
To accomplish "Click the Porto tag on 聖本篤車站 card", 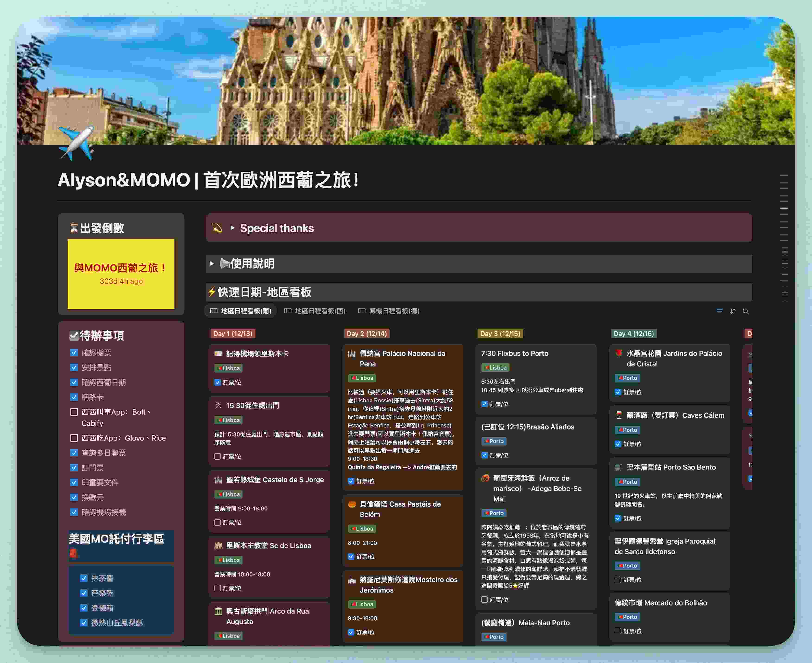I will [x=627, y=482].
